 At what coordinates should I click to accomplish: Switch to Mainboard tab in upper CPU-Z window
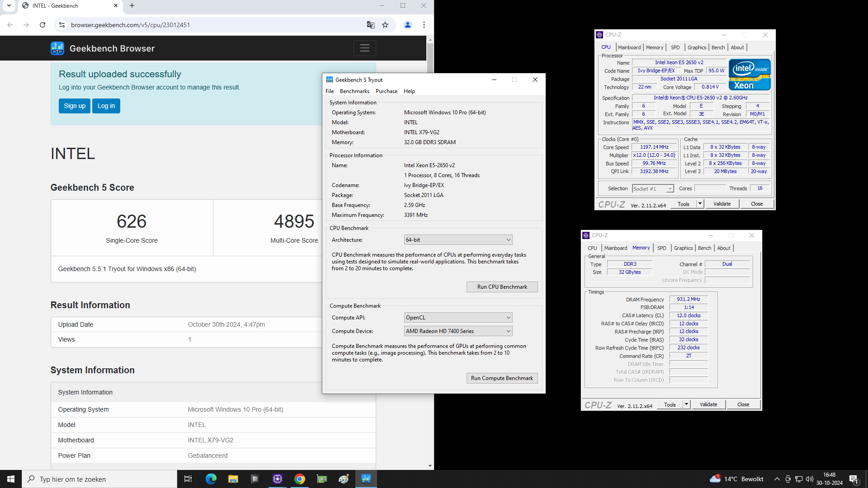point(629,47)
